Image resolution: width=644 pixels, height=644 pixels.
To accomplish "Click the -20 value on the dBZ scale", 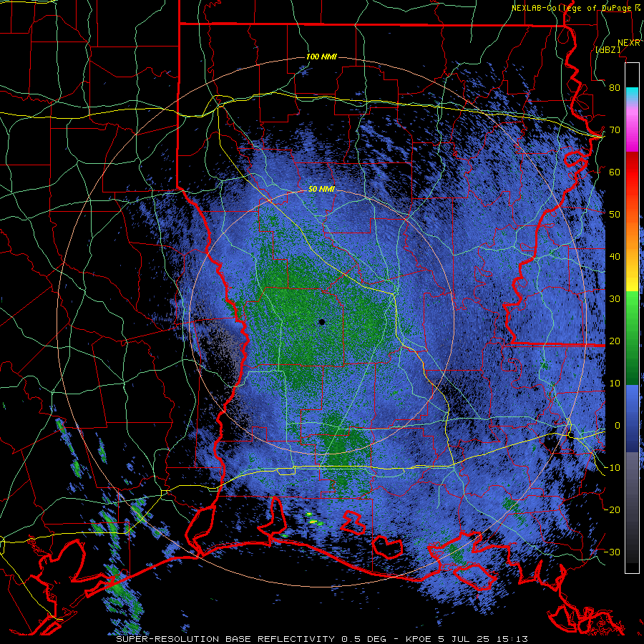I will coord(612,509).
